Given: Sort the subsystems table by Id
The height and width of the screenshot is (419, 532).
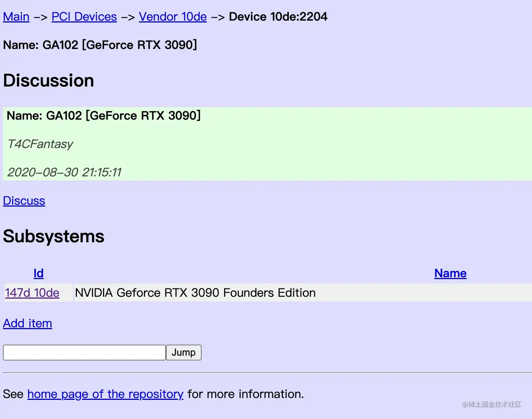Looking at the screenshot, I should click(x=38, y=273).
